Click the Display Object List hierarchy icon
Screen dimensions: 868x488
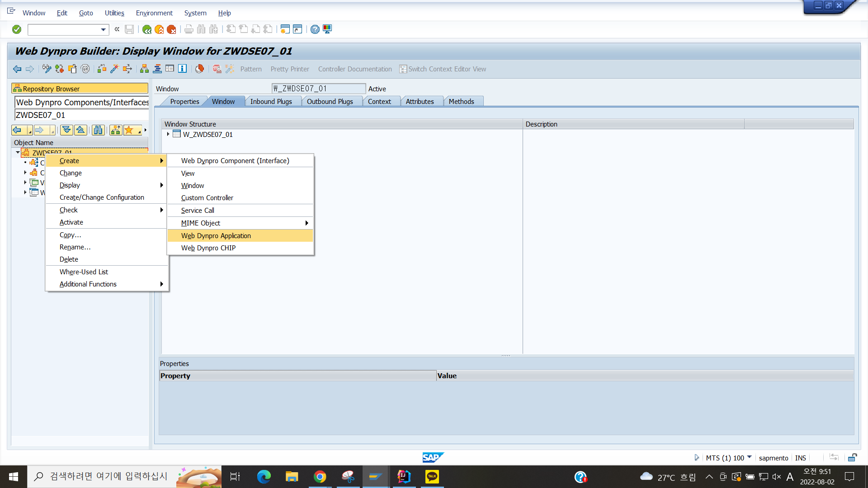(144, 69)
